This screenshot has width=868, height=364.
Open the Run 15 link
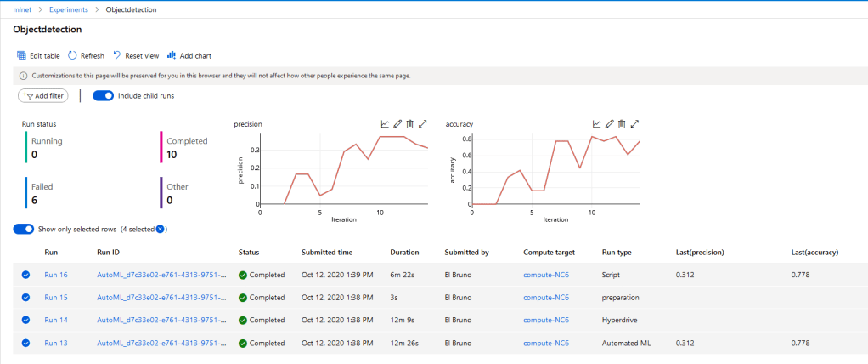tap(55, 298)
